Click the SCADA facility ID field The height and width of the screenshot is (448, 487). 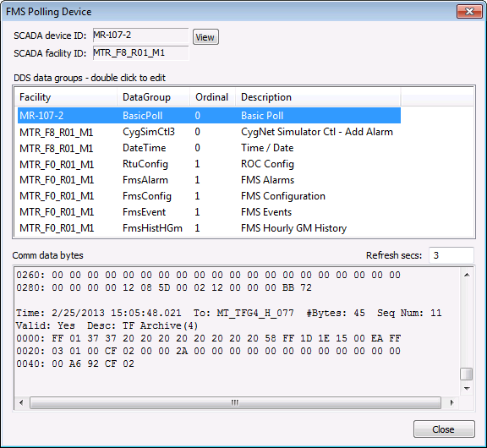pos(140,53)
